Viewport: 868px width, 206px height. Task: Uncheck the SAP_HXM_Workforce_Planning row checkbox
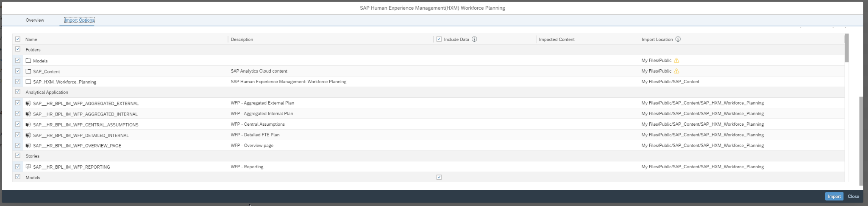pos(18,81)
